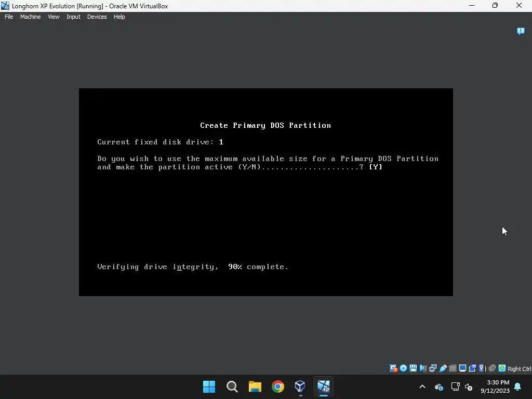Image resolution: width=532 pixels, height=399 pixels.
Task: Show hidden system tray icons
Action: 422,387
